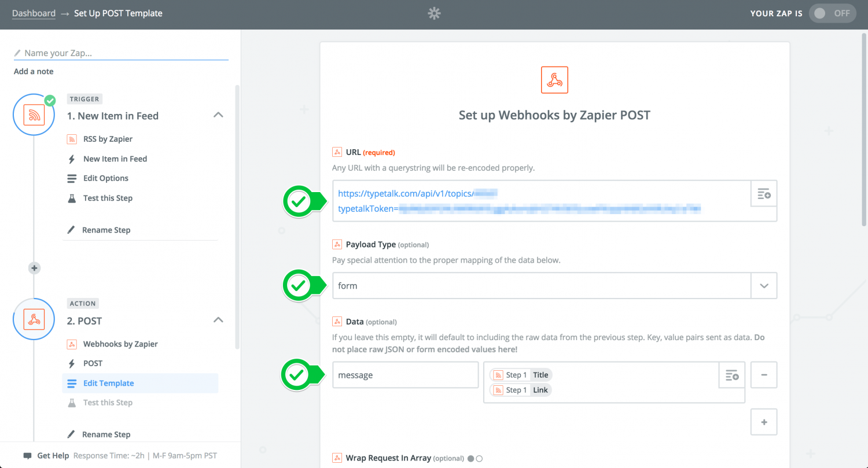This screenshot has height=468, width=868.
Task: Click the message key field
Action: 406,375
